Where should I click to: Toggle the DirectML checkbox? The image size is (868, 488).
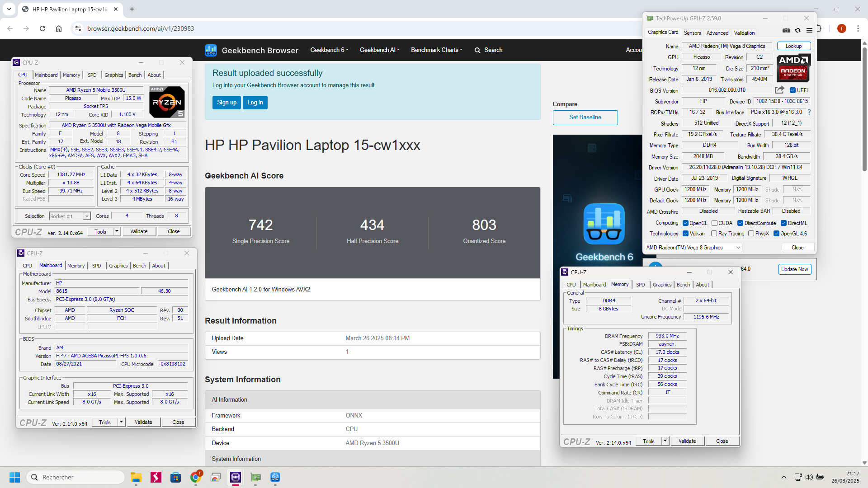coord(783,223)
